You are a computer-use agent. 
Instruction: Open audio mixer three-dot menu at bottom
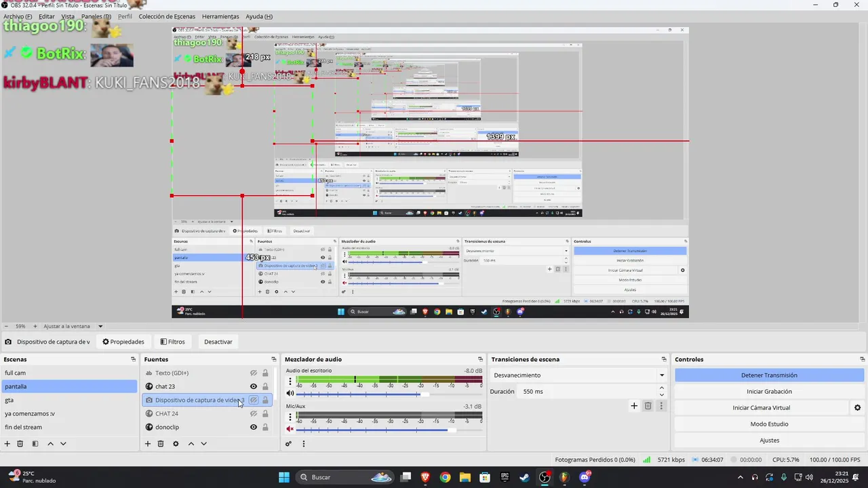304,444
